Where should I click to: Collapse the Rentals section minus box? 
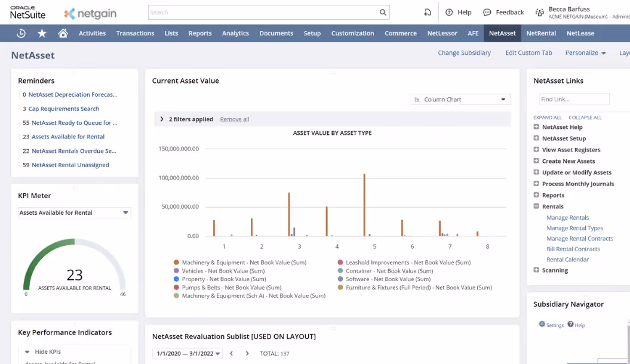pyautogui.click(x=536, y=206)
